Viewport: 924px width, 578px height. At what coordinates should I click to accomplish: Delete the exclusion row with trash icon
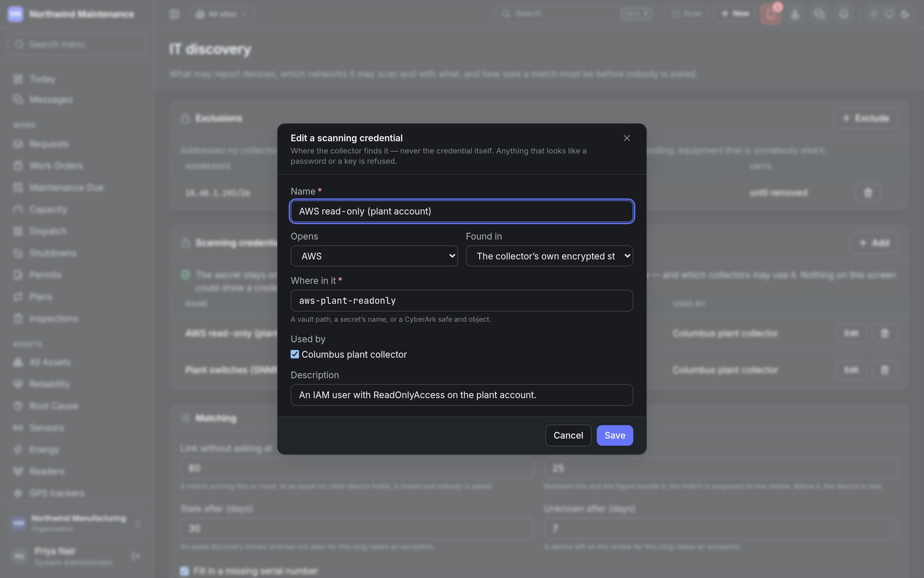[x=868, y=193]
